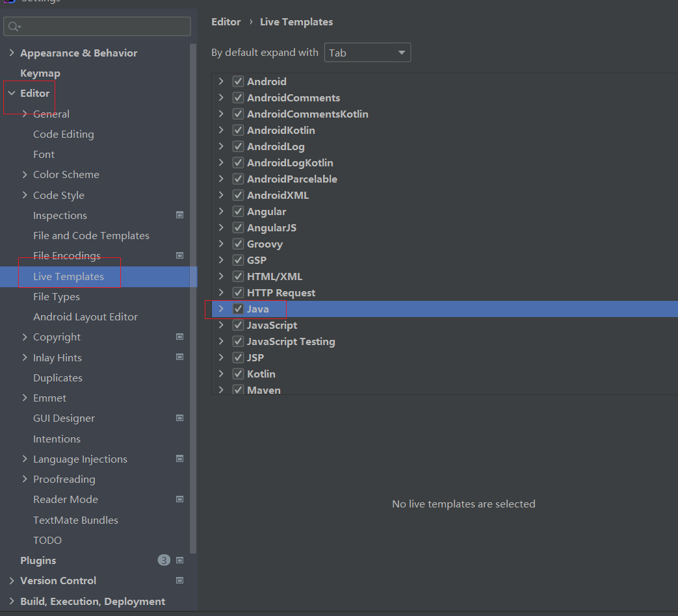Uncheck the Android template group

pos(238,81)
